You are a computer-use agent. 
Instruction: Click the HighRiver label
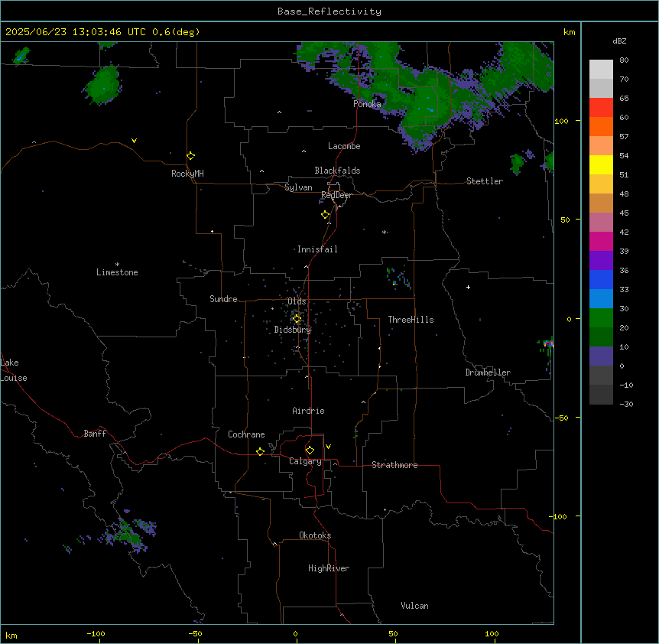[x=329, y=568]
